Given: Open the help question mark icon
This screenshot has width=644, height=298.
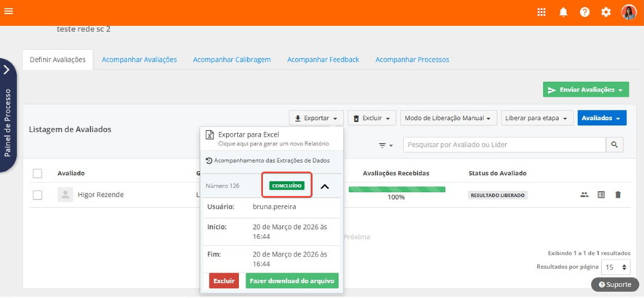Looking at the screenshot, I should [584, 12].
